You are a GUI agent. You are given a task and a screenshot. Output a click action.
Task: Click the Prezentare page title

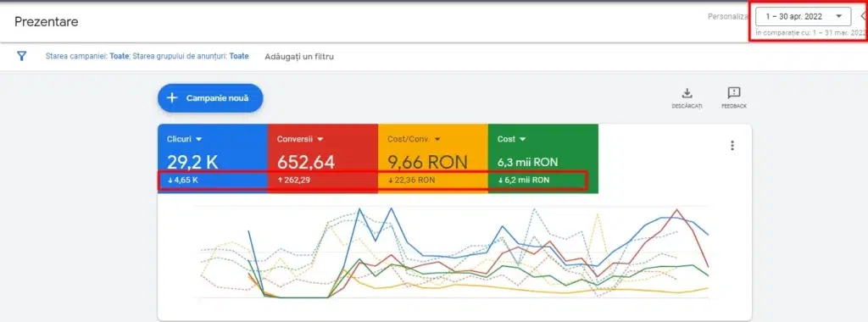(x=46, y=21)
